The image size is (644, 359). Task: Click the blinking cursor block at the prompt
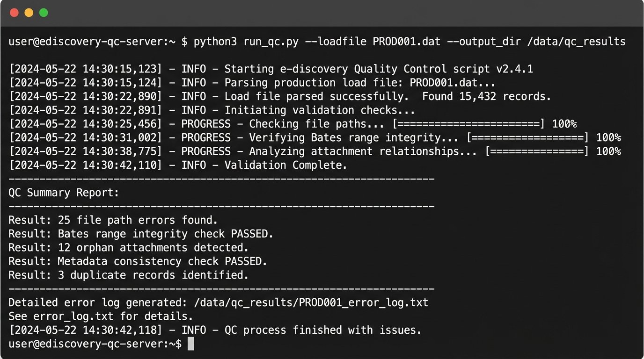click(x=190, y=344)
